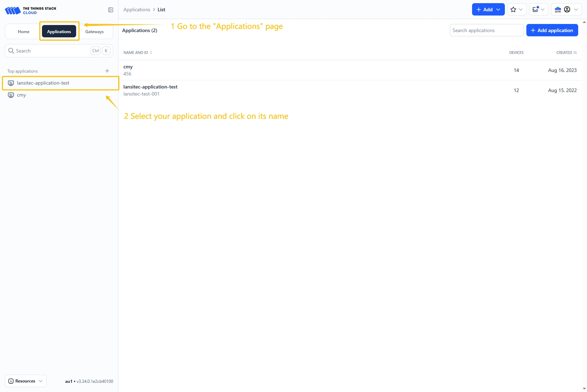The image size is (587, 392).
Task: Click The Things Stack Cloud logo
Action: coord(31,11)
